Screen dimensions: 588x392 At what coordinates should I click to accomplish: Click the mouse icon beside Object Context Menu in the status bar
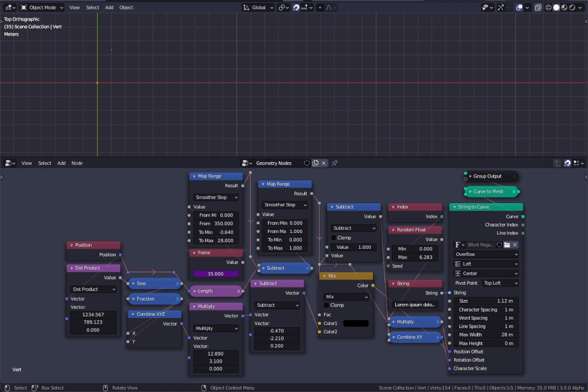click(x=204, y=388)
